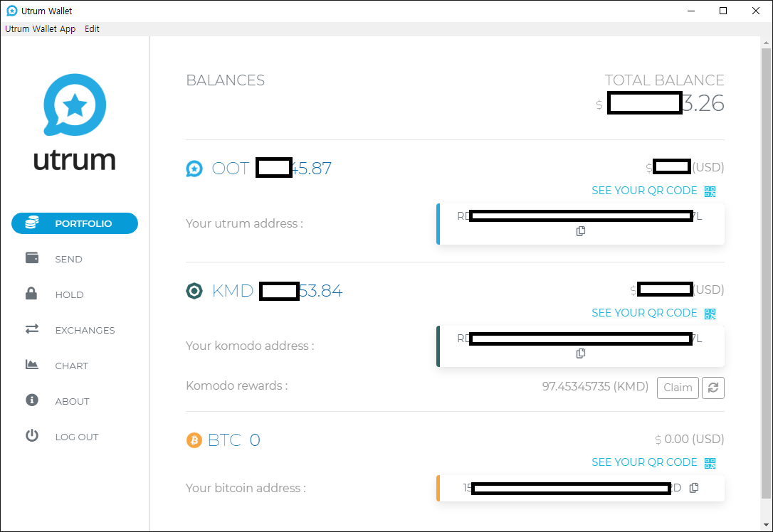Viewport: 773px width, 532px height.
Task: Click the About info icon
Action: [32, 400]
